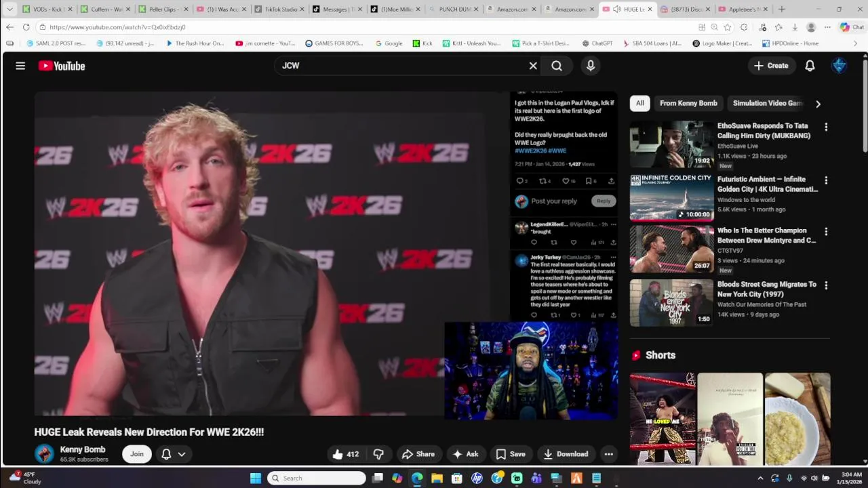The width and height of the screenshot is (868, 488).
Task: Switch to the TikTok Studio tab
Action: click(x=280, y=9)
